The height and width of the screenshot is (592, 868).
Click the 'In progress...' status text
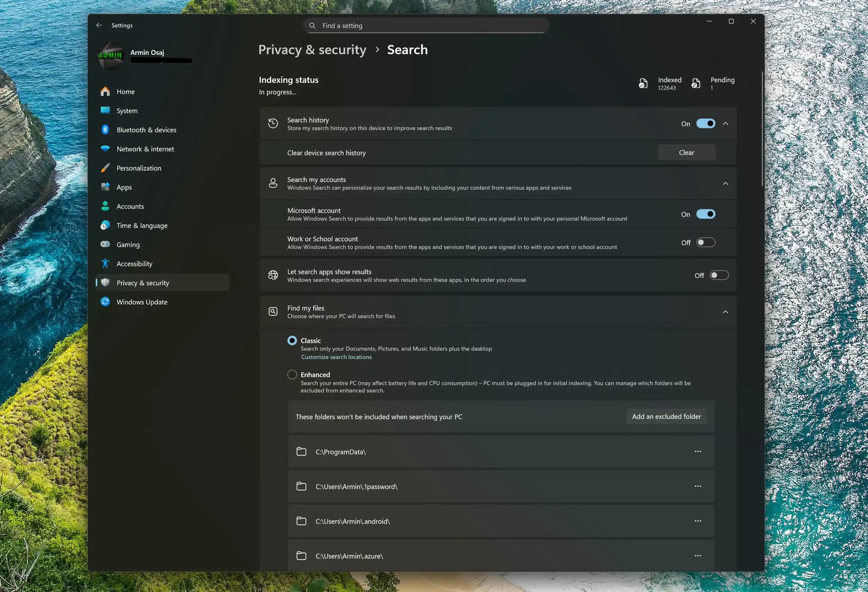click(x=277, y=92)
